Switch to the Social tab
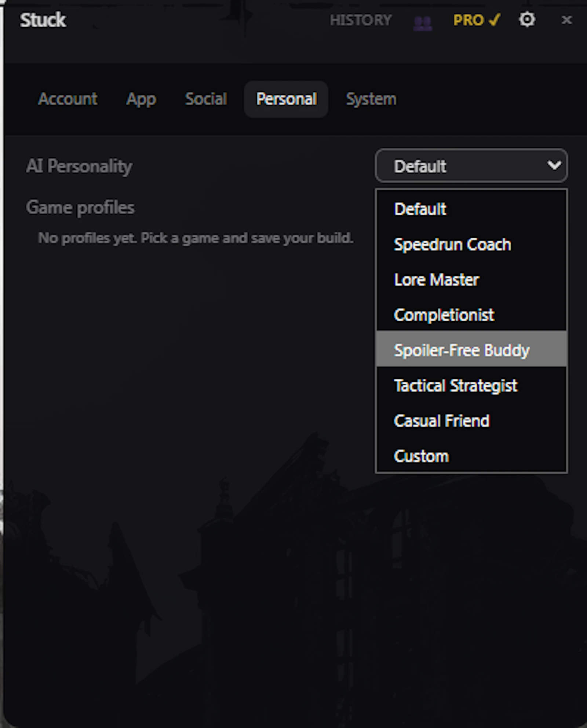Image resolution: width=587 pixels, height=728 pixels. tap(206, 99)
